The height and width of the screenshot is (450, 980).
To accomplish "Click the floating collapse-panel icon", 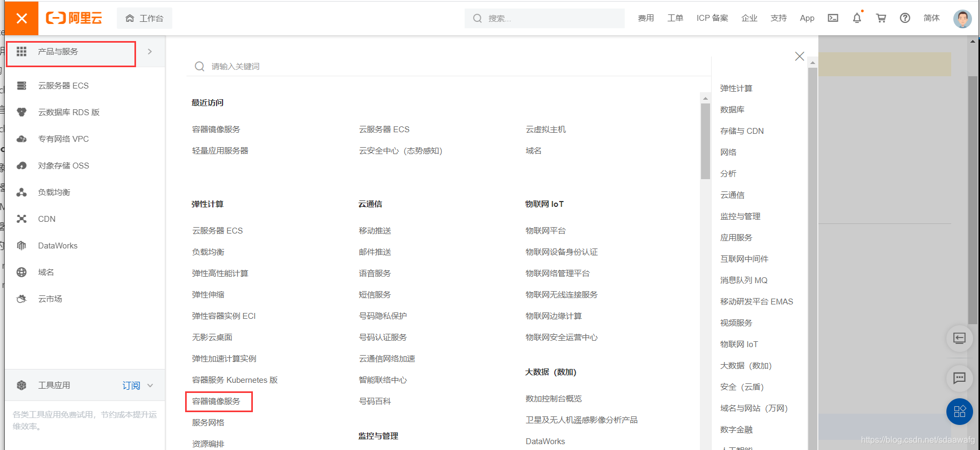I will click(959, 339).
